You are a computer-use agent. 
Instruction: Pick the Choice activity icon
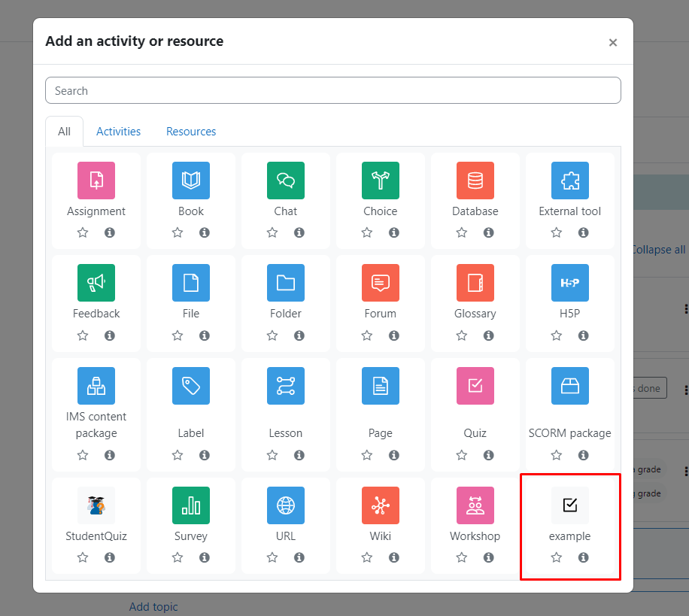(x=381, y=181)
